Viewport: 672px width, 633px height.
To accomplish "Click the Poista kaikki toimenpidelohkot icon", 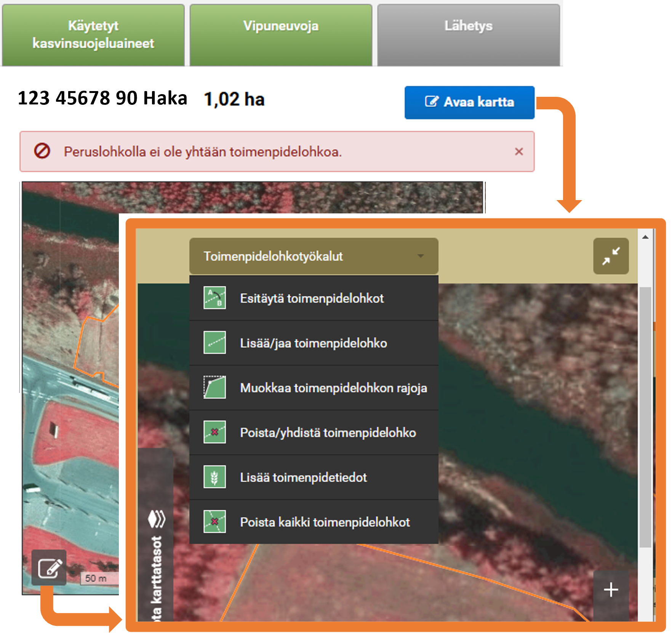I will click(214, 522).
